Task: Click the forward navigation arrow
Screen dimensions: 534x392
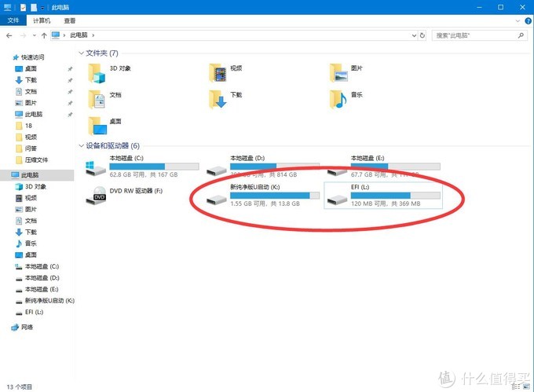Action: point(23,35)
